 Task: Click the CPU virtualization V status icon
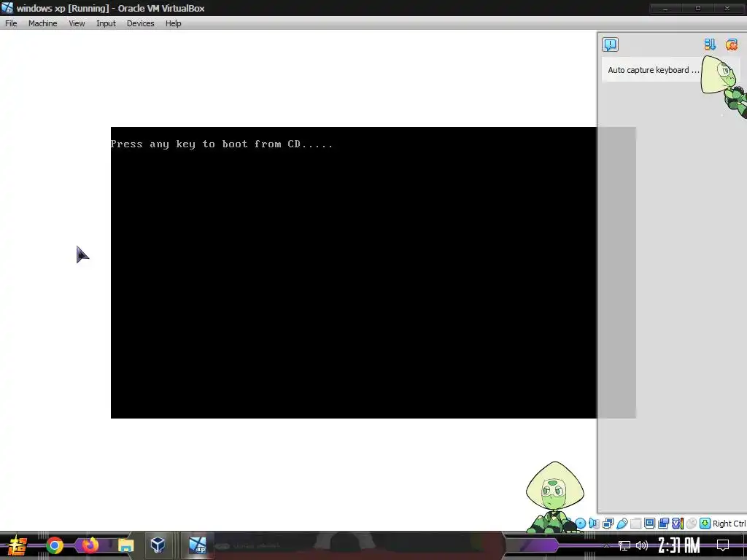tap(678, 524)
